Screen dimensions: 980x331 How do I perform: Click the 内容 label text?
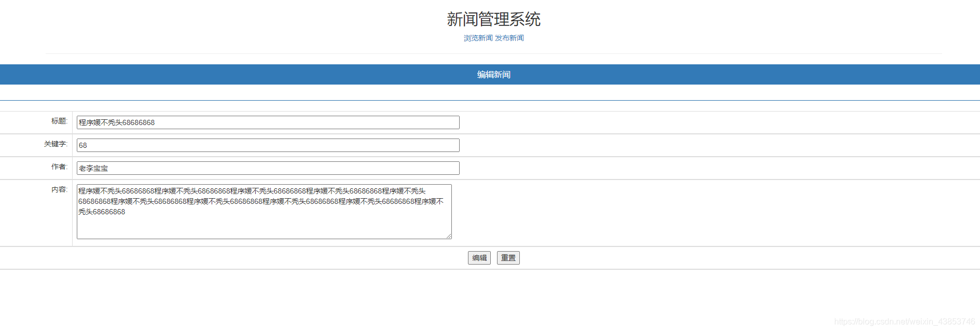coord(59,189)
